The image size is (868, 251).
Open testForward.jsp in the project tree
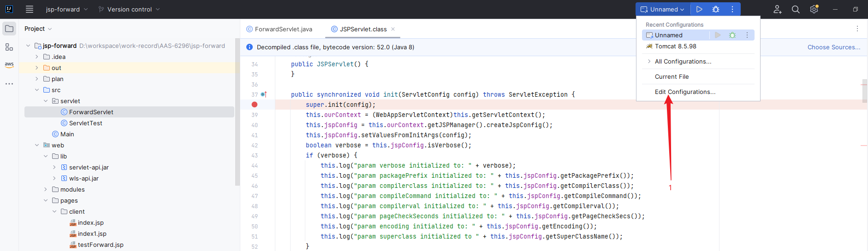[101, 245]
